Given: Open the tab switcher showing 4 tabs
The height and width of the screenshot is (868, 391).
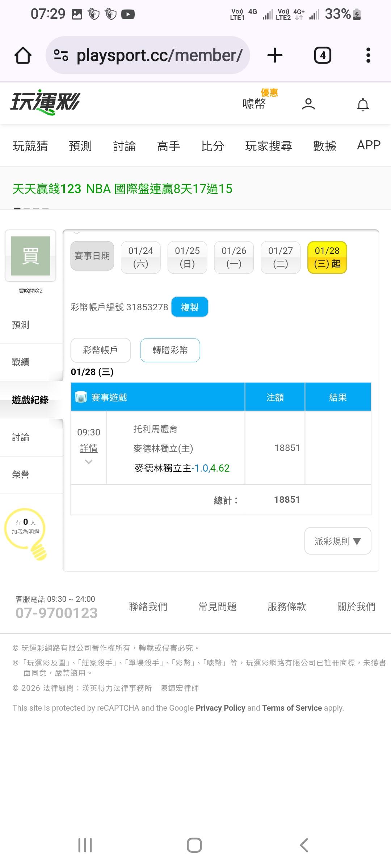Looking at the screenshot, I should click(322, 56).
